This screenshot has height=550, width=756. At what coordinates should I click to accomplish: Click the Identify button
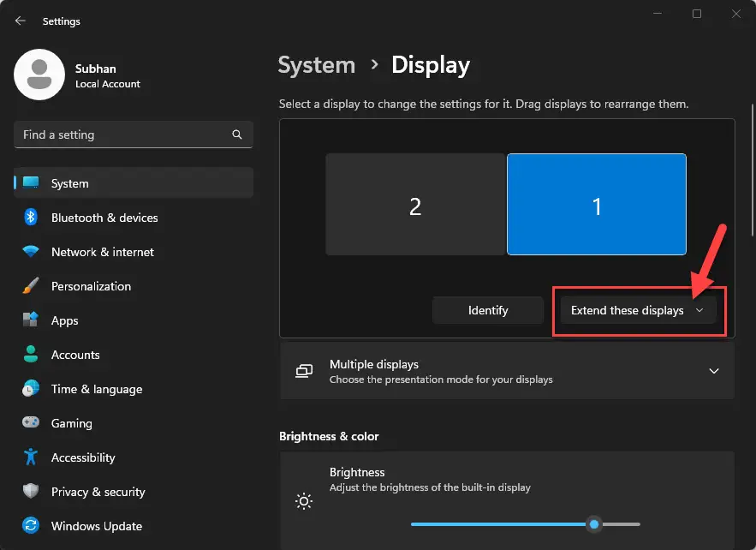[x=488, y=310]
